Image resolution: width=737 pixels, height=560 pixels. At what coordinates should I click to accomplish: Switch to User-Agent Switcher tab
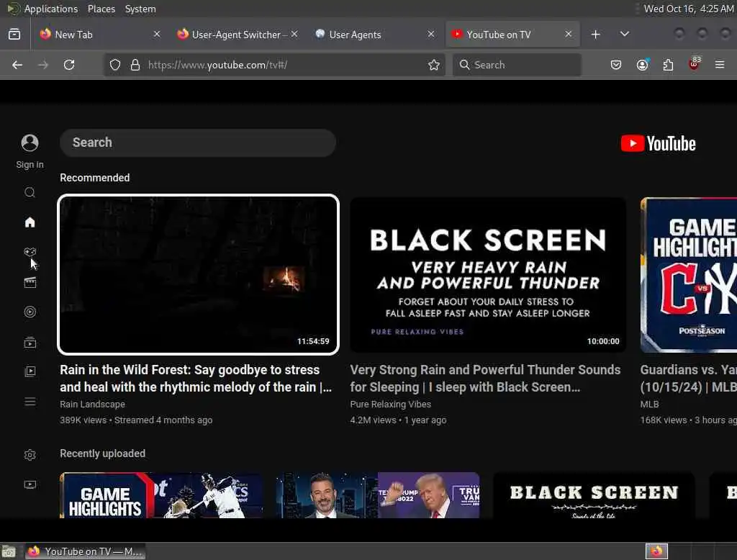tap(236, 35)
